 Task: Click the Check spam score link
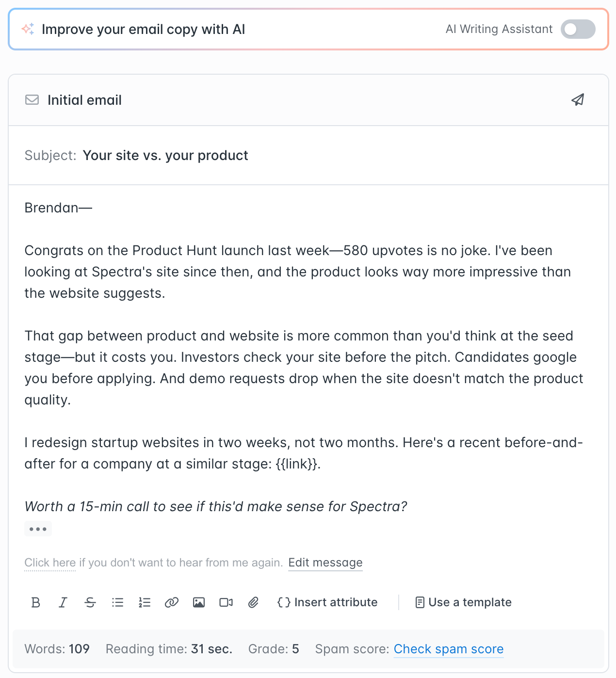(449, 649)
